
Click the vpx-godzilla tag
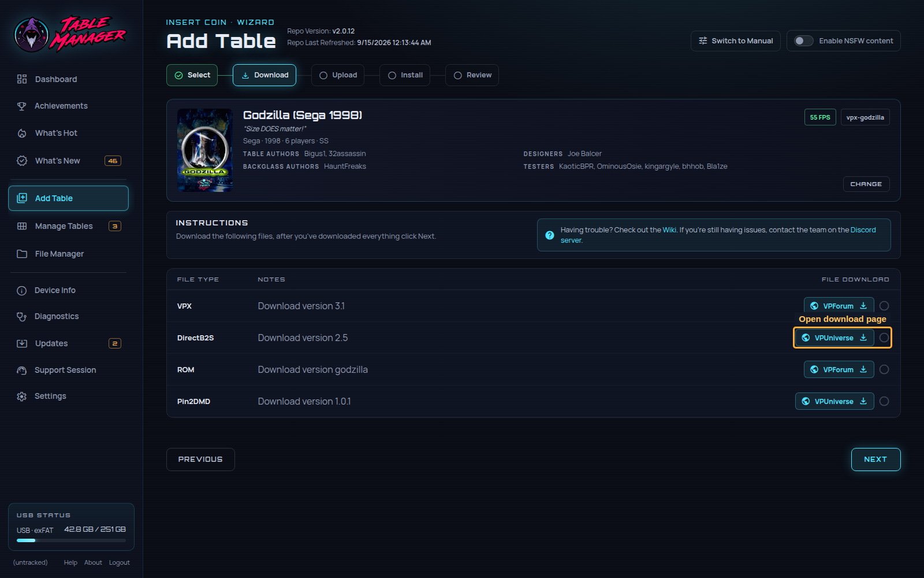865,117
